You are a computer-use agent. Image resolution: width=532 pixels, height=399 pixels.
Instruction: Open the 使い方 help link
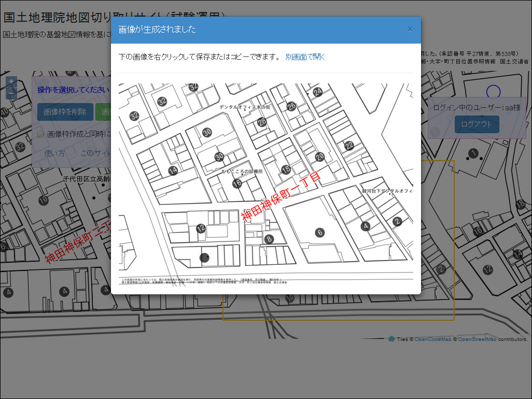pyautogui.click(x=54, y=153)
